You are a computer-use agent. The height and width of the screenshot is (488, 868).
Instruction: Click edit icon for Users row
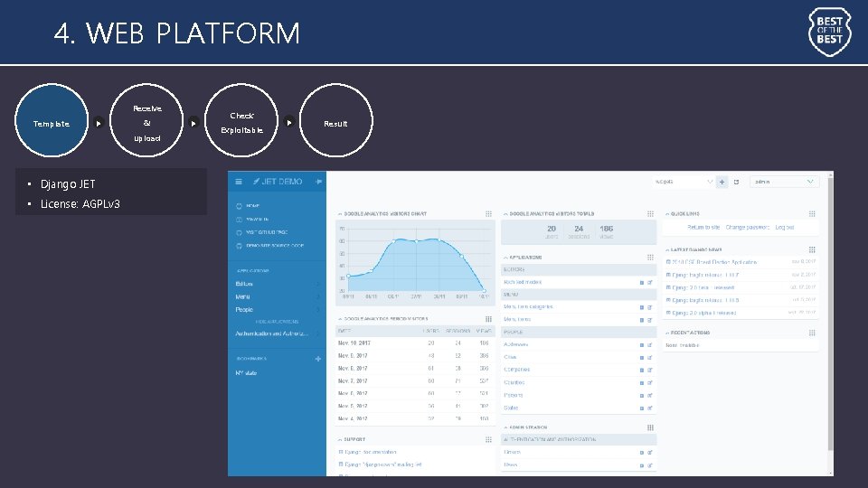point(650,465)
